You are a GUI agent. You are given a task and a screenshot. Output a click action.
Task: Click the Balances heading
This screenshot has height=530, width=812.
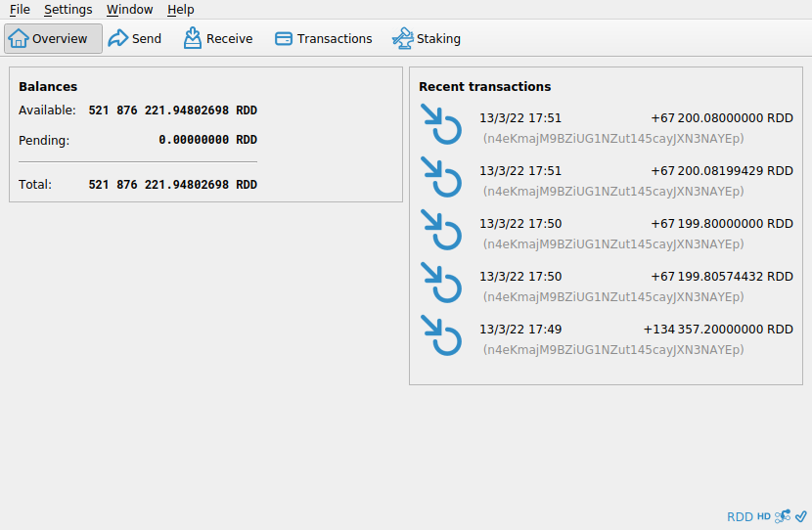coord(48,86)
